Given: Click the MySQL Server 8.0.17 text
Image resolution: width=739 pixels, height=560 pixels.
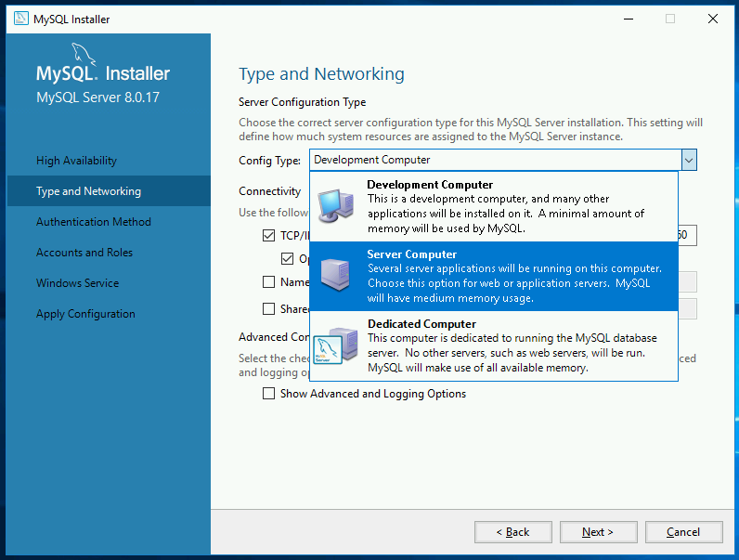Looking at the screenshot, I should click(x=98, y=98).
